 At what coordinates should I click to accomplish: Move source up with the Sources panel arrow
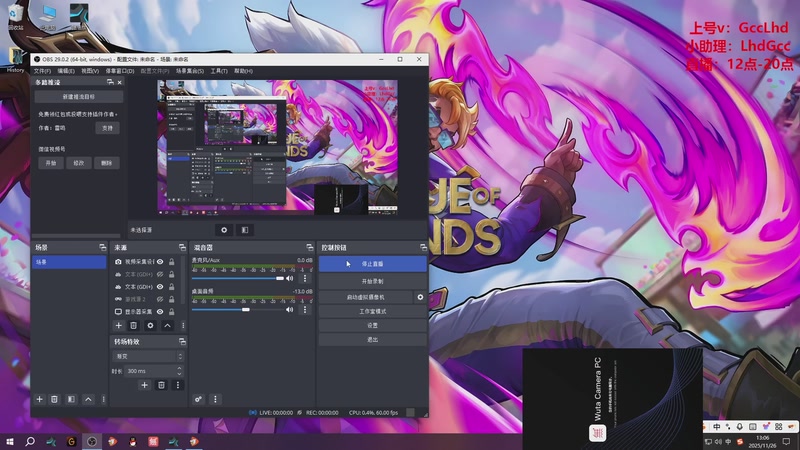click(167, 325)
